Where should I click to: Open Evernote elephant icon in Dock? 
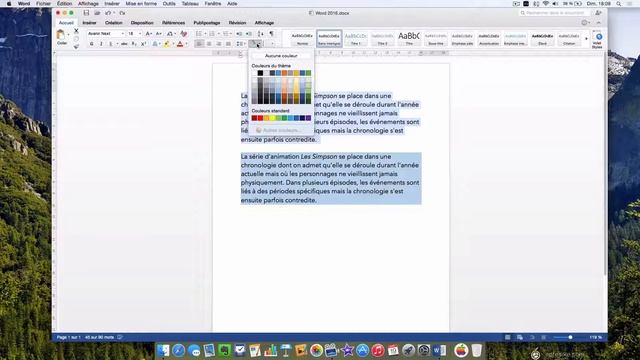224,350
